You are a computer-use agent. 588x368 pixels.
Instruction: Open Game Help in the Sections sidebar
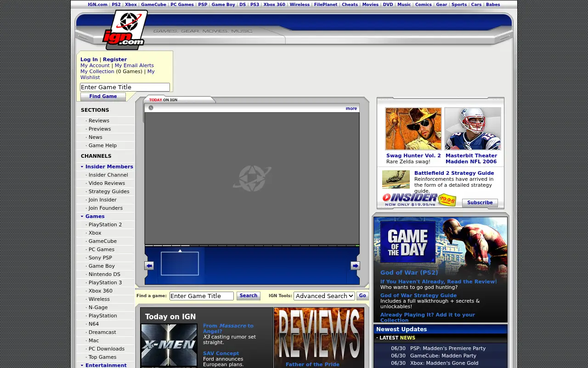coord(102,145)
